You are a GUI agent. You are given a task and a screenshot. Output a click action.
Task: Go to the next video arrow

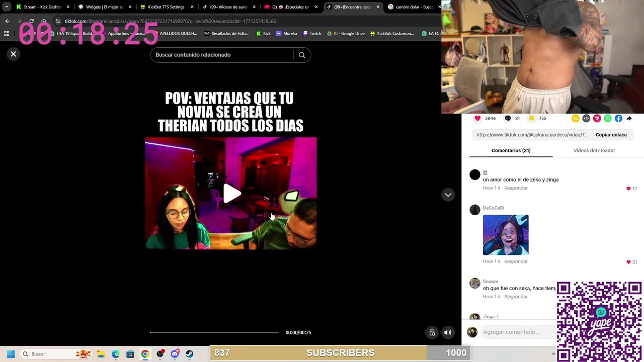(448, 195)
